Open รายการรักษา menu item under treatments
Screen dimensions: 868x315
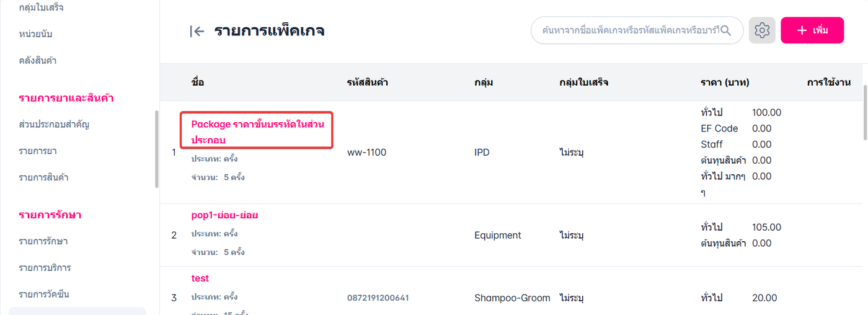tap(43, 241)
